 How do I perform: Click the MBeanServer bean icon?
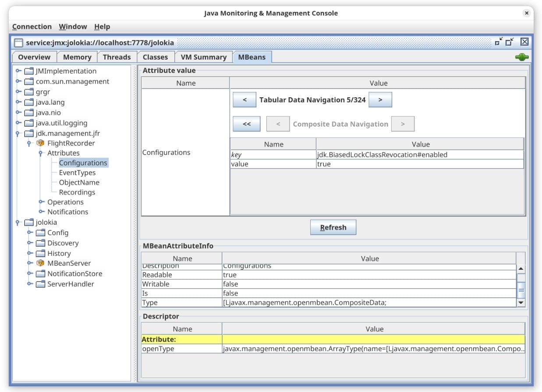[x=40, y=263]
